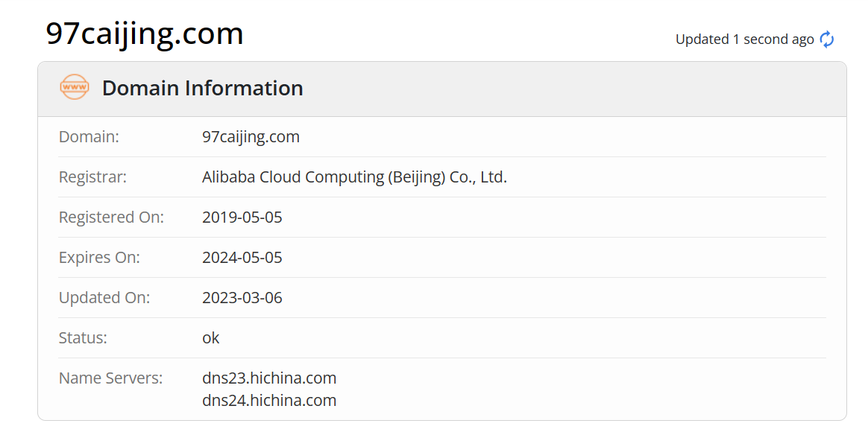Select the Domain Information header icon
Image resolution: width=868 pixels, height=435 pixels.
(x=72, y=87)
